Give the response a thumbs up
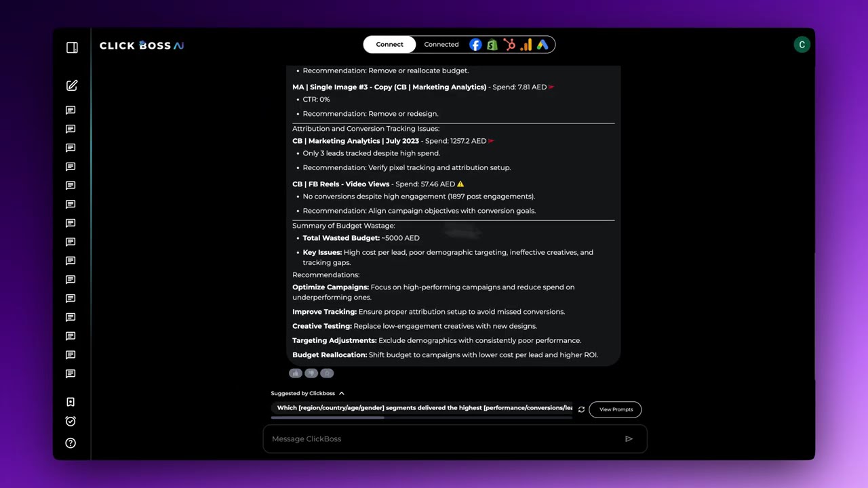Image resolution: width=868 pixels, height=488 pixels. (x=295, y=373)
